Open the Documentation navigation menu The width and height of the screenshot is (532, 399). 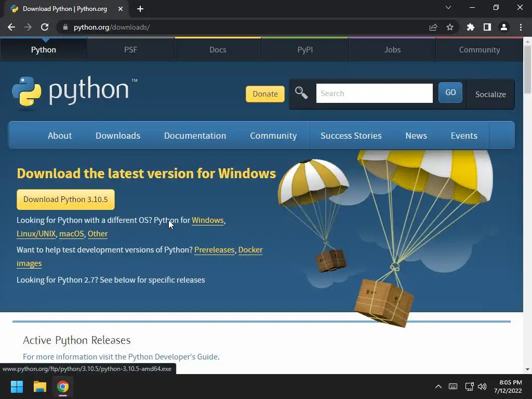pos(195,136)
